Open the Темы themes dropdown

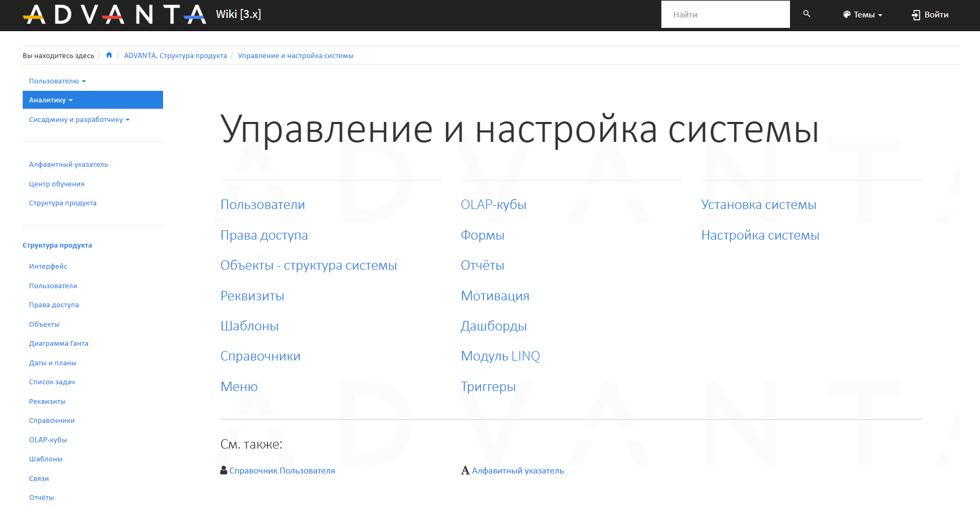pos(862,15)
